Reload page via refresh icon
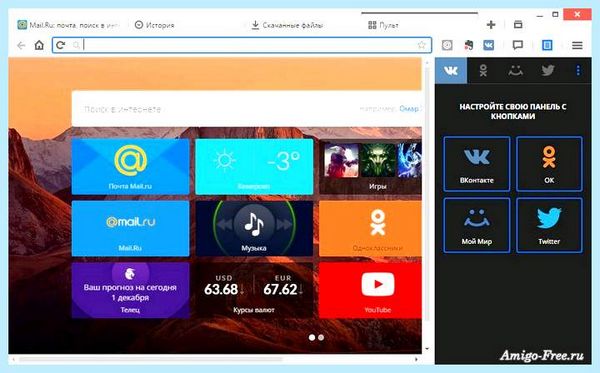The height and width of the screenshot is (373, 600). [60, 45]
